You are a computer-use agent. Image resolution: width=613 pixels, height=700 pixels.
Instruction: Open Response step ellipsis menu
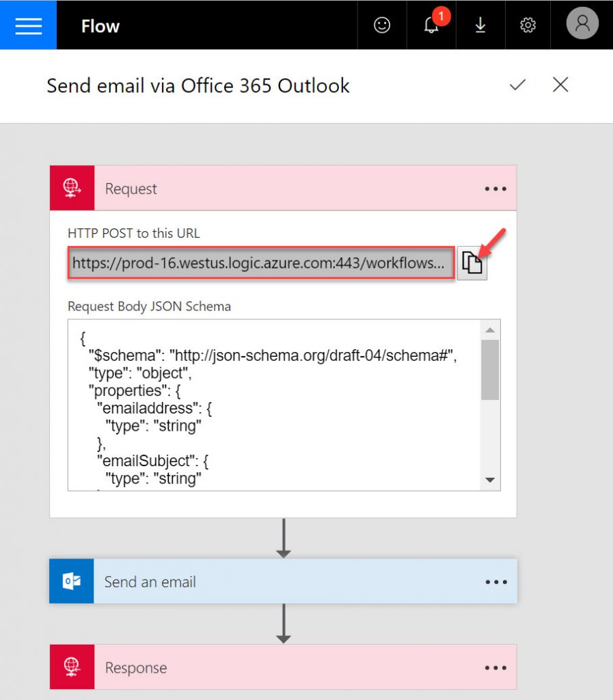pyautogui.click(x=495, y=668)
